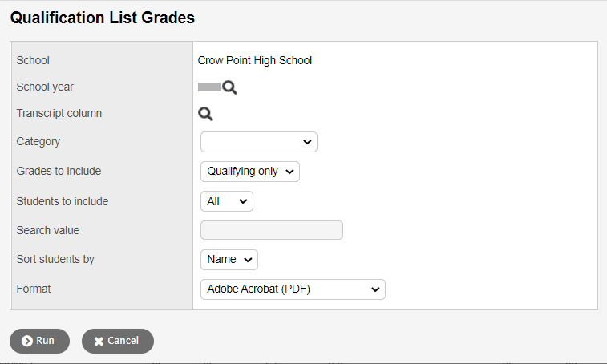Image resolution: width=607 pixels, height=364 pixels.
Task: Expand the Sort students by dropdown
Action: [x=229, y=259]
